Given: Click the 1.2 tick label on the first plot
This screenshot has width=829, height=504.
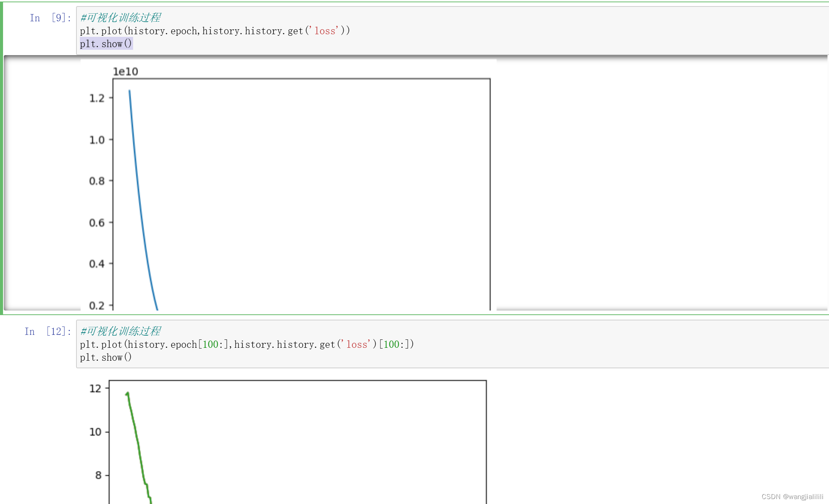Looking at the screenshot, I should coord(97,98).
